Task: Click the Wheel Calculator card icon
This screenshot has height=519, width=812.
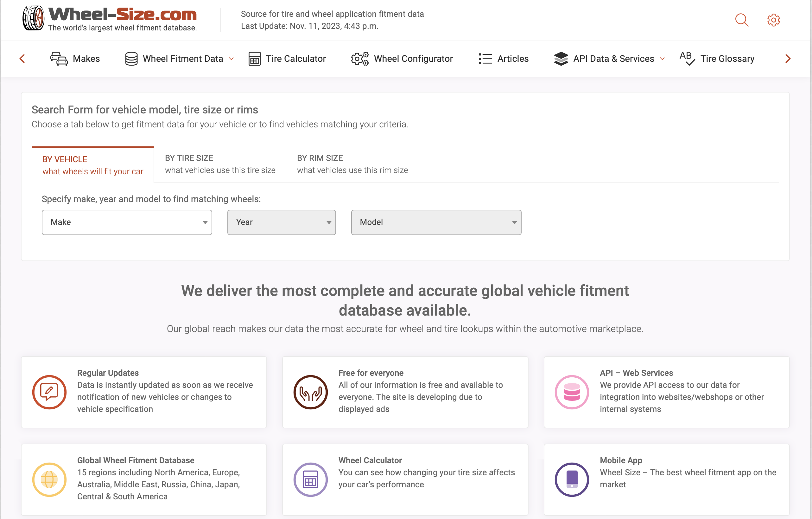Action: click(311, 479)
